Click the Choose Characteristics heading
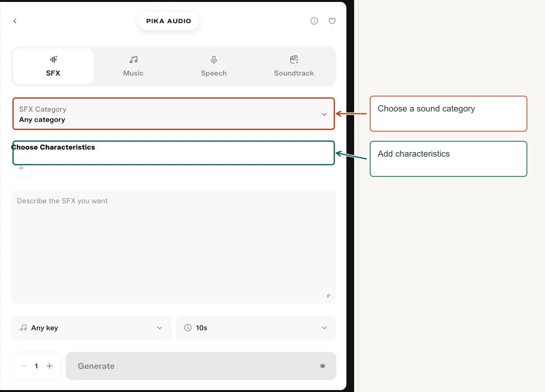The height and width of the screenshot is (392, 545). (x=53, y=147)
